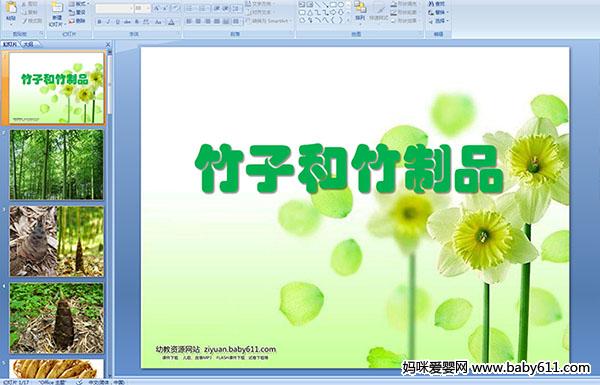Open the Columns button menu
Screen dimensions: 600x385
click(236, 21)
